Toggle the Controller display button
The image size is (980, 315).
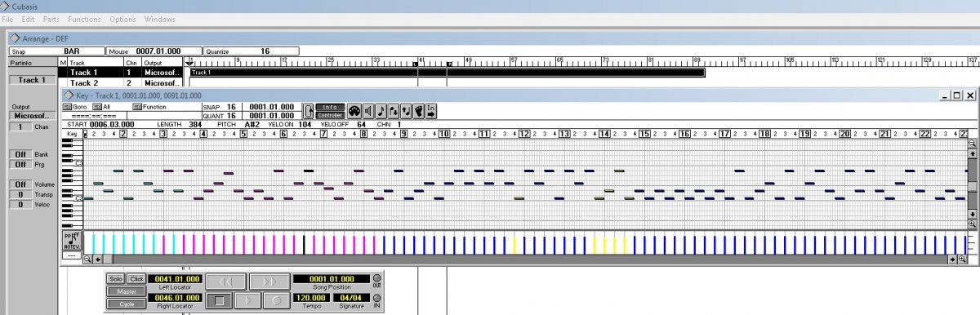tap(330, 115)
